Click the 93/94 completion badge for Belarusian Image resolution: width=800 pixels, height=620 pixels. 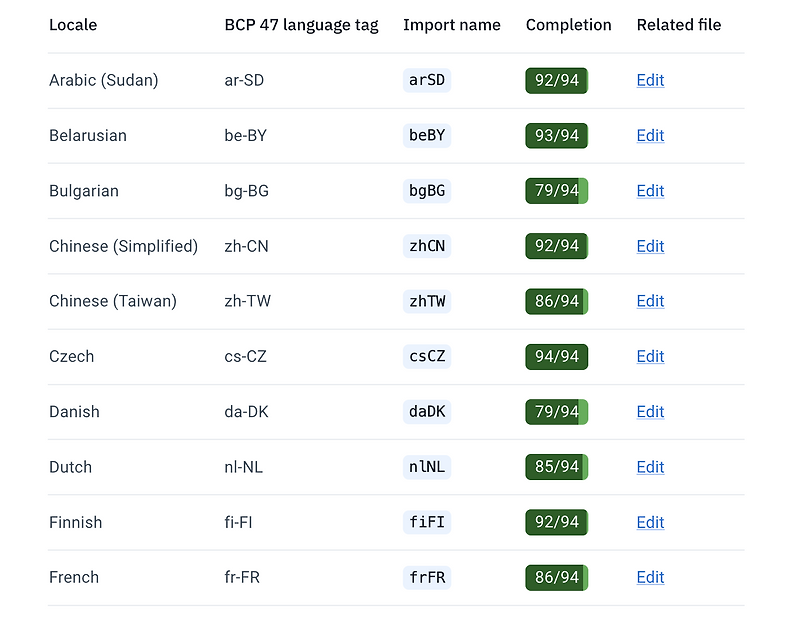[557, 135]
